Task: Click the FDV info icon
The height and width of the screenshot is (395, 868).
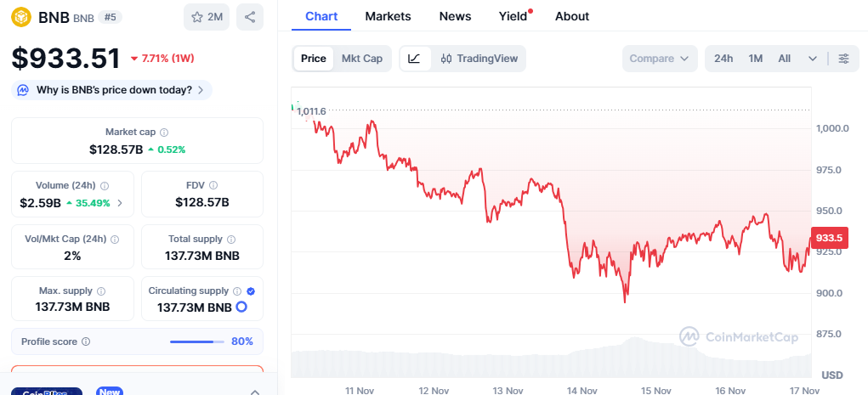Action: (213, 185)
